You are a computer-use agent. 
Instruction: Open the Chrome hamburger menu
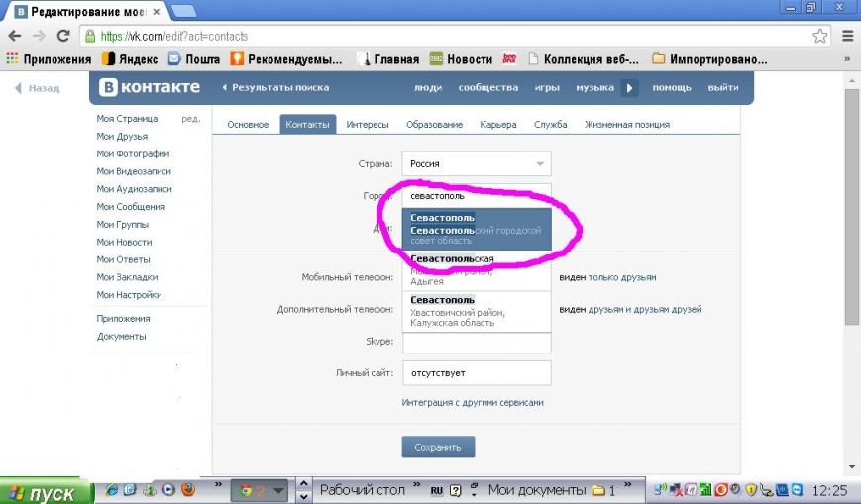pos(848,36)
